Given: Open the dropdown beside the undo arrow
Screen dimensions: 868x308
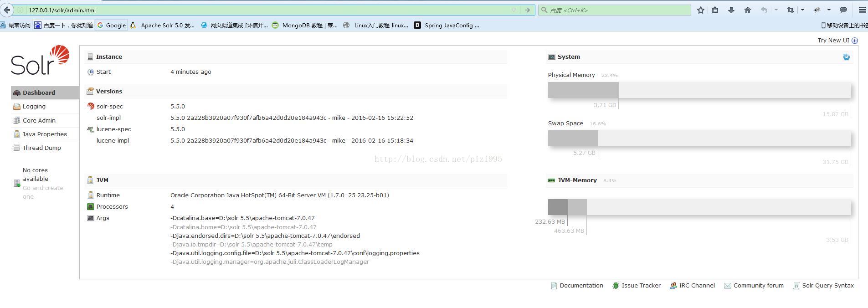Looking at the screenshot, I should 776,10.
